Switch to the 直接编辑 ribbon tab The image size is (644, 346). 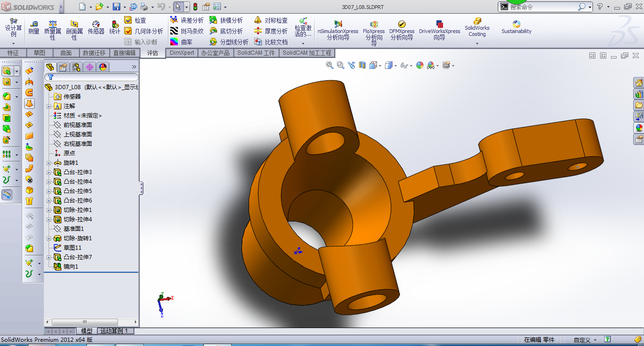point(125,53)
